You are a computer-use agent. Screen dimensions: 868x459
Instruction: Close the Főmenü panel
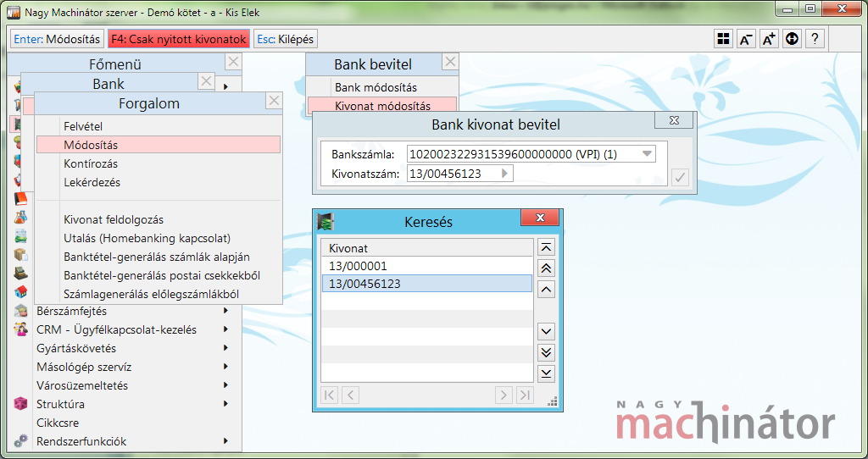(x=234, y=62)
